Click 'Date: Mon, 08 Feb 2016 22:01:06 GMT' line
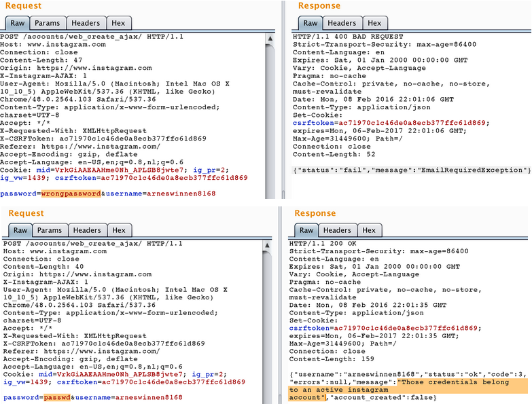 tap(373, 99)
